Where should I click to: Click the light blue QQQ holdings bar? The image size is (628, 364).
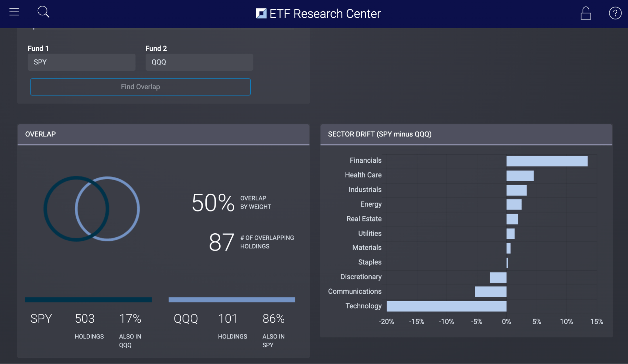point(232,300)
